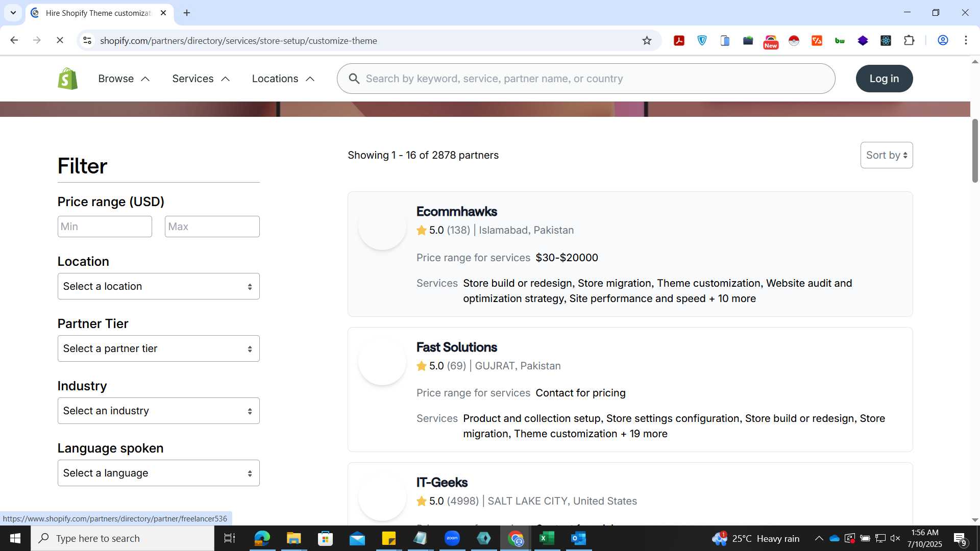Open Task View on the taskbar
The image size is (980, 551).
pyautogui.click(x=230, y=538)
